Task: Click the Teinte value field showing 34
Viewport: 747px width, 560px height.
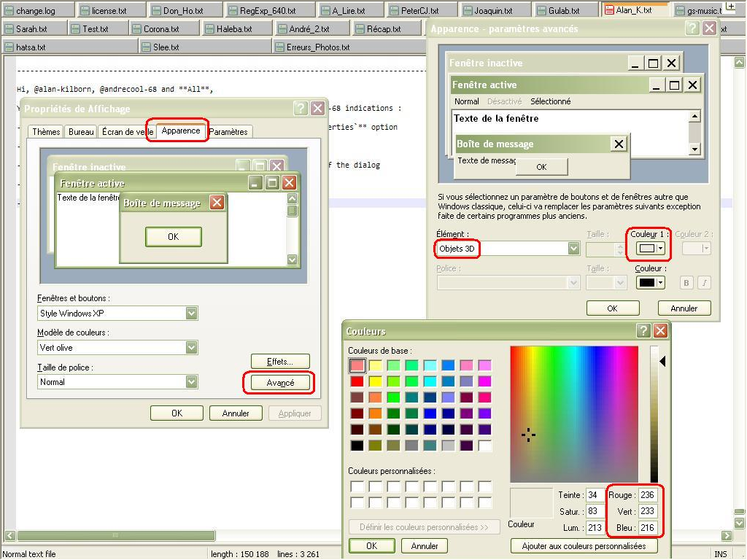Action: point(594,495)
